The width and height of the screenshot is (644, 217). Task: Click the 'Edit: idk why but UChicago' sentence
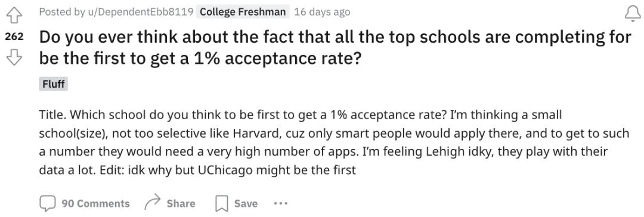[228, 170]
